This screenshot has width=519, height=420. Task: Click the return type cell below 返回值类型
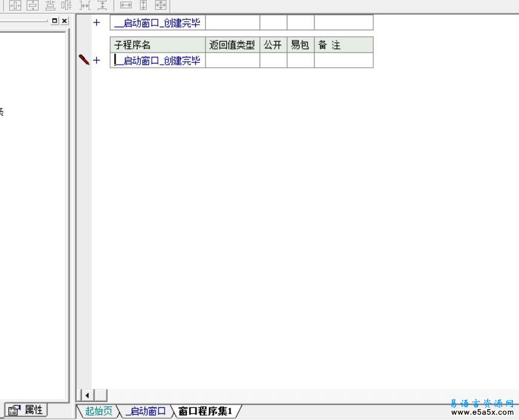pyautogui.click(x=232, y=60)
